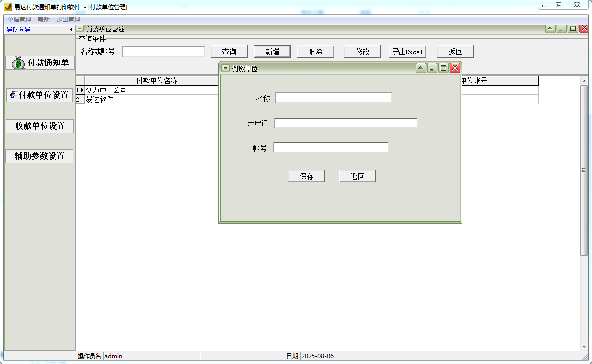Click the 查询 search button
The width and height of the screenshot is (592, 364).
point(228,51)
